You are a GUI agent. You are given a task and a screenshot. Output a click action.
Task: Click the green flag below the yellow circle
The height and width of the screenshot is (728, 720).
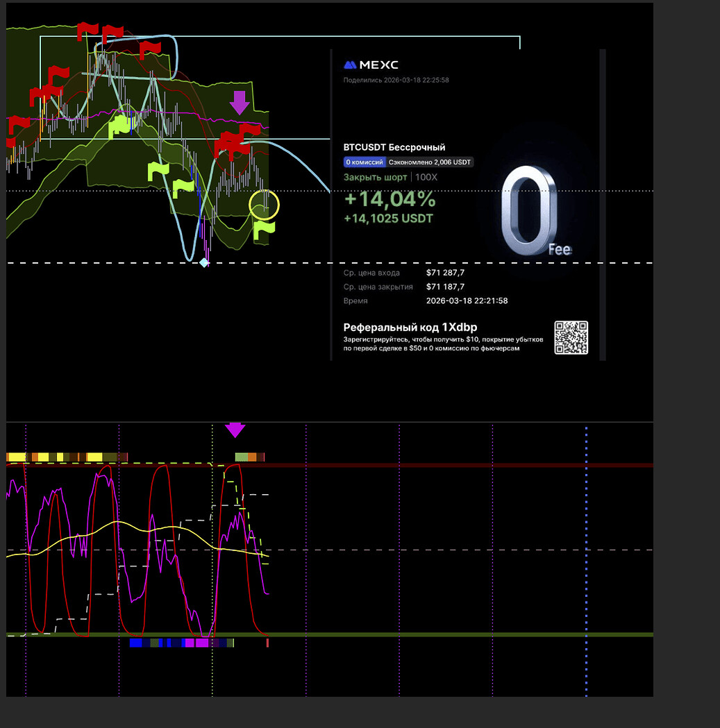click(264, 230)
